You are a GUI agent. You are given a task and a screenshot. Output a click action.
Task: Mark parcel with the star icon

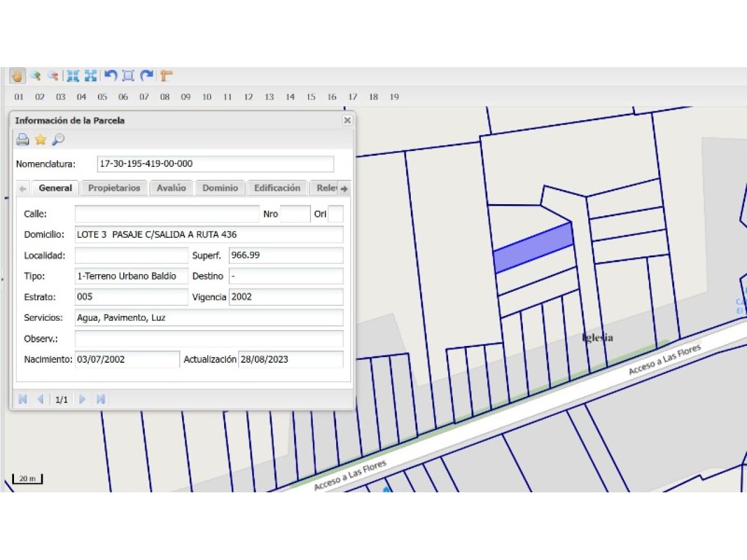pos(40,139)
